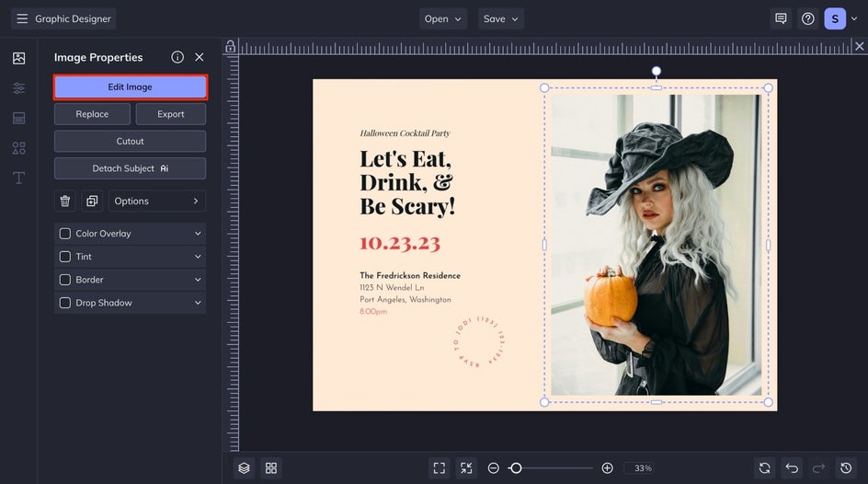Click the Image Properties panel title
Image resolution: width=868 pixels, height=484 pixels.
[x=98, y=57]
